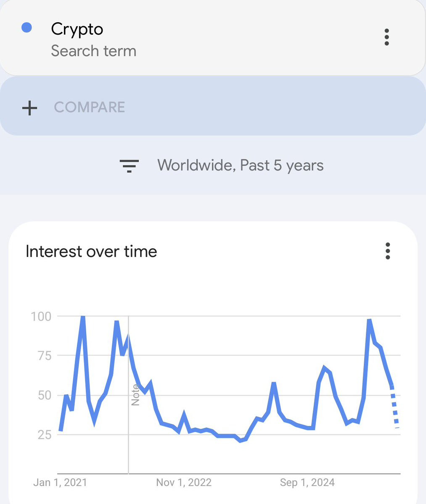The image size is (426, 504).
Task: Click the 75 value on y-axis
Action: 43,356
